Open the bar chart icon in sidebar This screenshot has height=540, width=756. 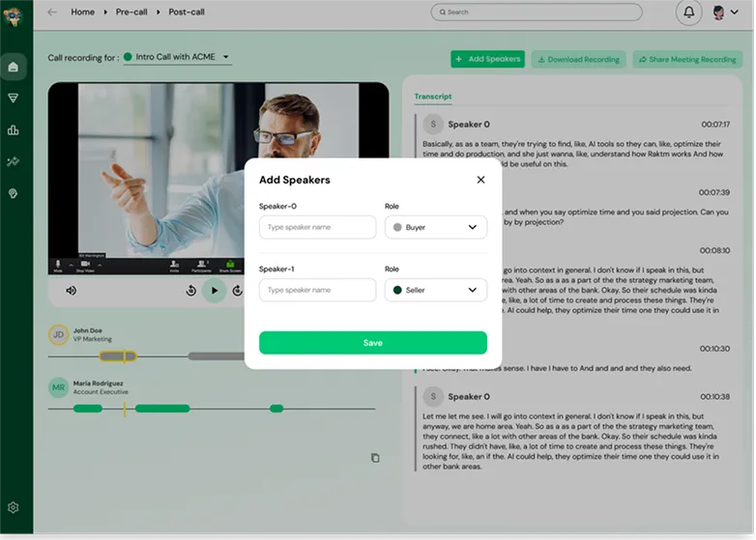[13, 130]
